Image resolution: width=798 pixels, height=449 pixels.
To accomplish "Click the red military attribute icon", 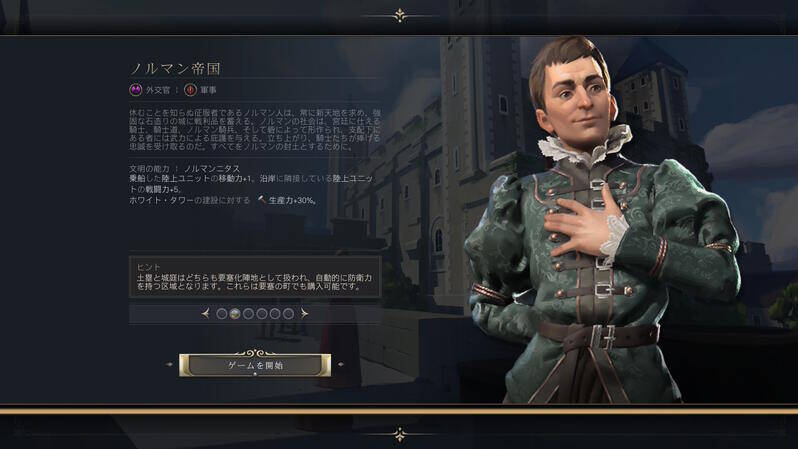I will tap(190, 90).
